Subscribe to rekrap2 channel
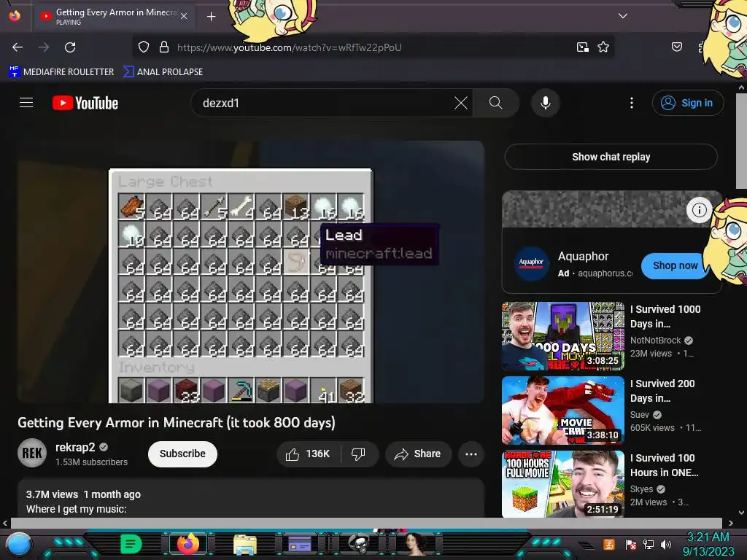 point(182,454)
